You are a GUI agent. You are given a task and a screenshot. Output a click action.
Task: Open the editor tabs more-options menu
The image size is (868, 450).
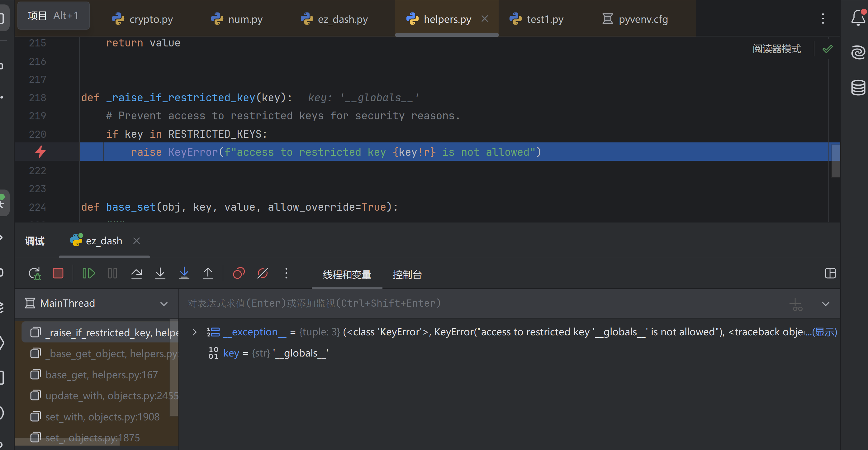(823, 19)
